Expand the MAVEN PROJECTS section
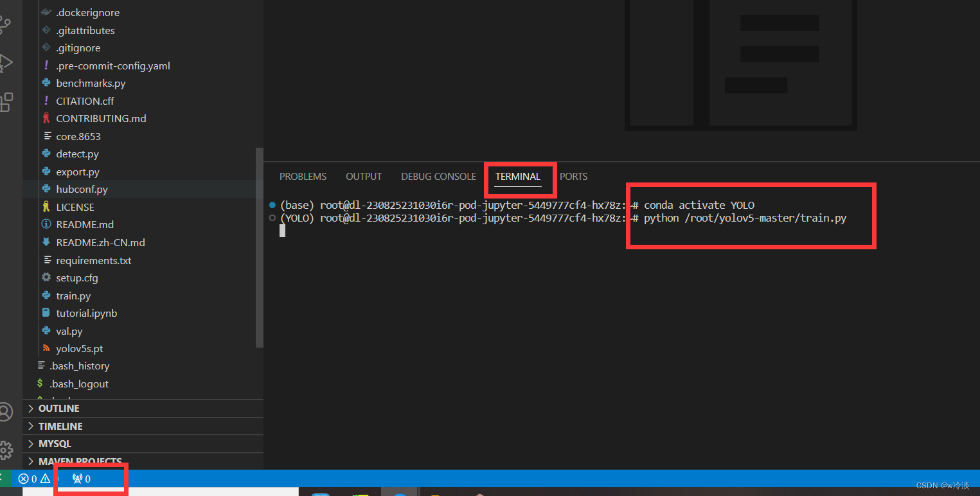Image resolution: width=980 pixels, height=496 pixels. (143, 461)
